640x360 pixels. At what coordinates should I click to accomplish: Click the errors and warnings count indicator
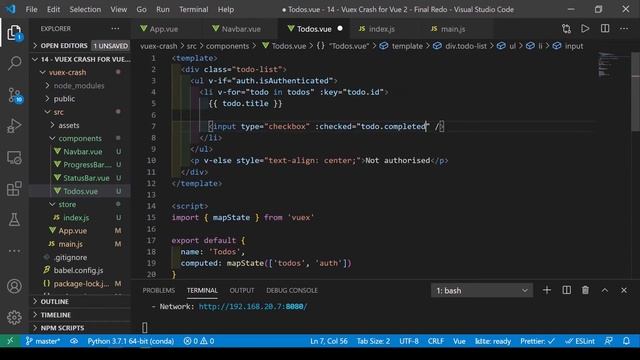199,341
